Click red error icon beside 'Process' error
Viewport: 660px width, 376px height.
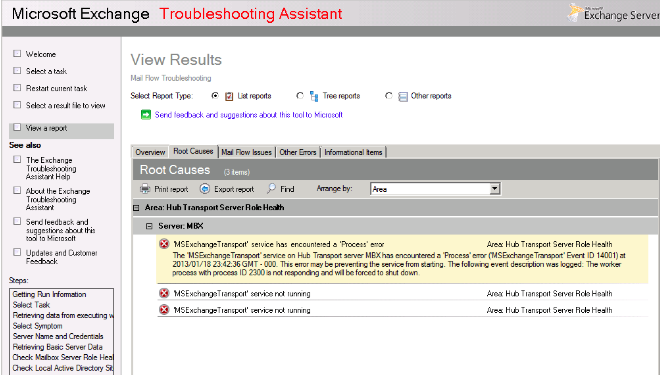(164, 244)
